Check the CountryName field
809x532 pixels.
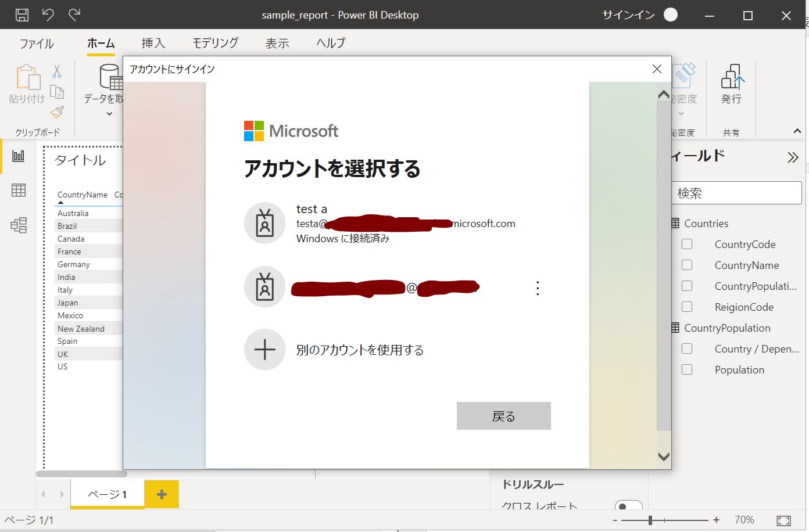point(687,265)
